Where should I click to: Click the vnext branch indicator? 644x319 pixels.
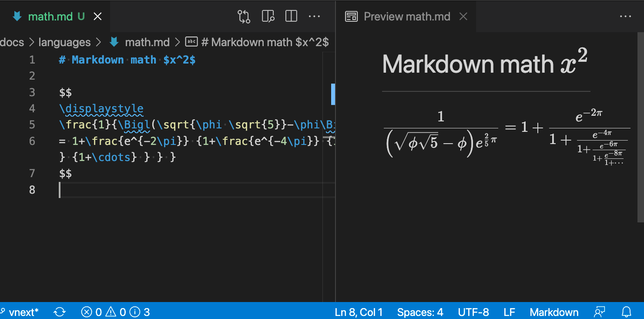tap(20, 312)
